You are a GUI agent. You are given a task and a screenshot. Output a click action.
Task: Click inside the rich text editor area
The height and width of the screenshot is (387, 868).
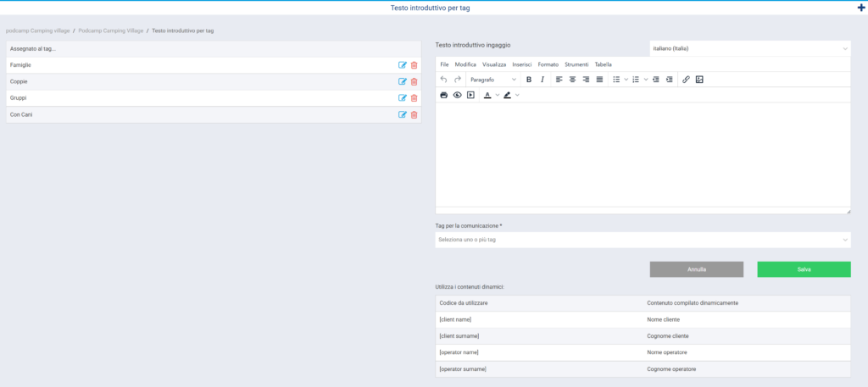[643, 154]
